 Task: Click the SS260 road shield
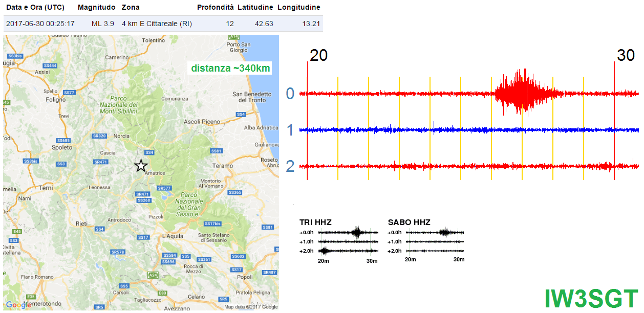point(144,200)
